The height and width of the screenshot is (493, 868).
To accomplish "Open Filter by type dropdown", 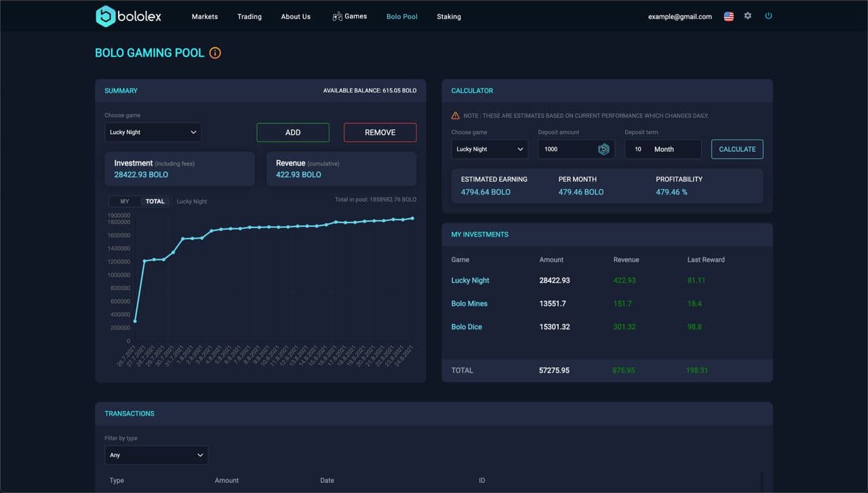I will coord(156,455).
